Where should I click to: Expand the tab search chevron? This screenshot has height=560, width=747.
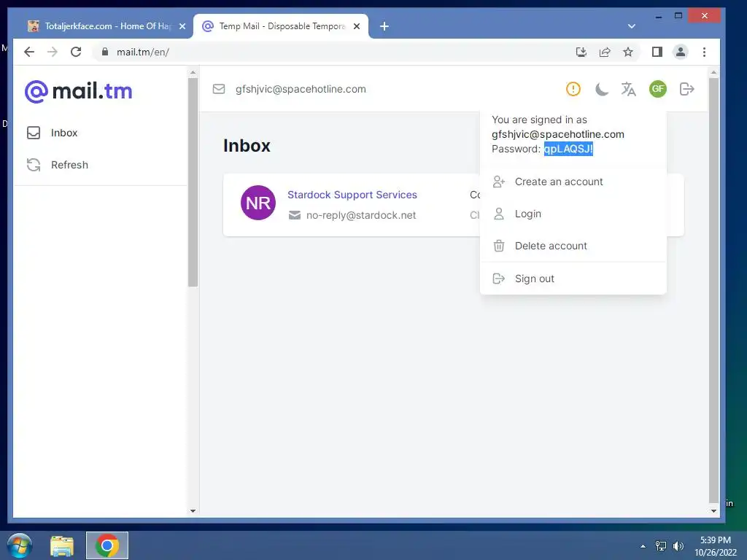point(632,26)
